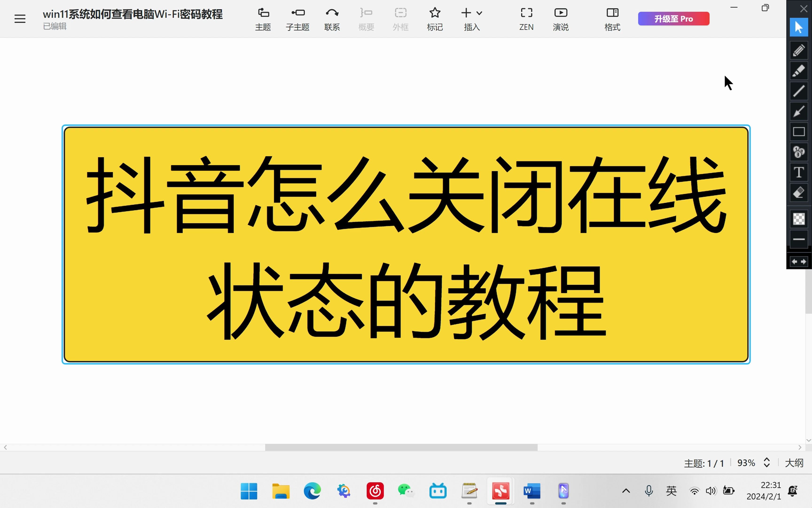Switch input method via 英 indicator
Image resolution: width=812 pixels, height=508 pixels.
(671, 491)
